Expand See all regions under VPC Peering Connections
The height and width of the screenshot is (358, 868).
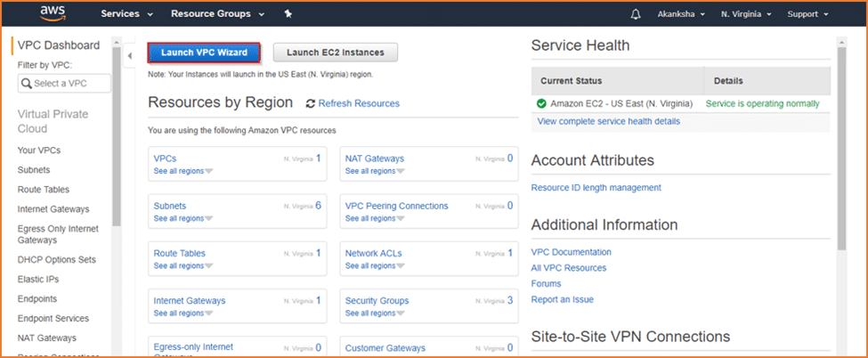(375, 218)
